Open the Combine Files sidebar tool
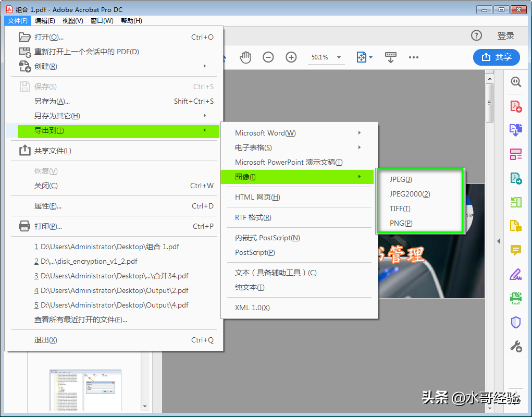 click(516, 130)
